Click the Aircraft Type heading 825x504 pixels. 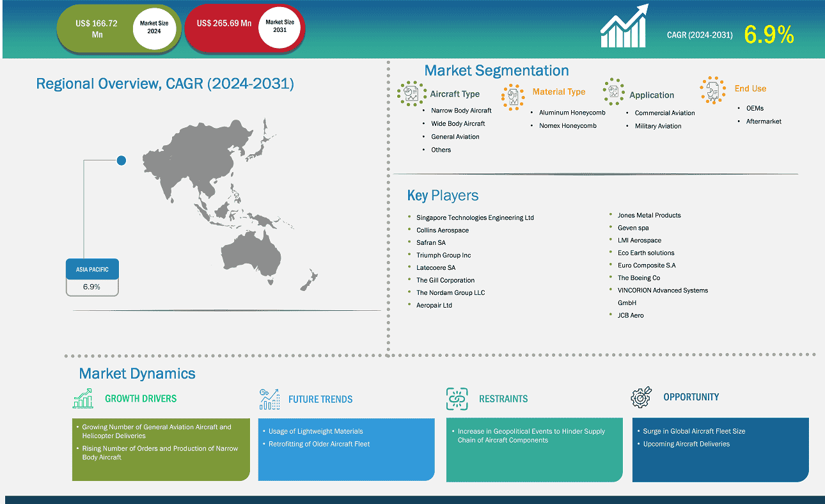tap(455, 93)
